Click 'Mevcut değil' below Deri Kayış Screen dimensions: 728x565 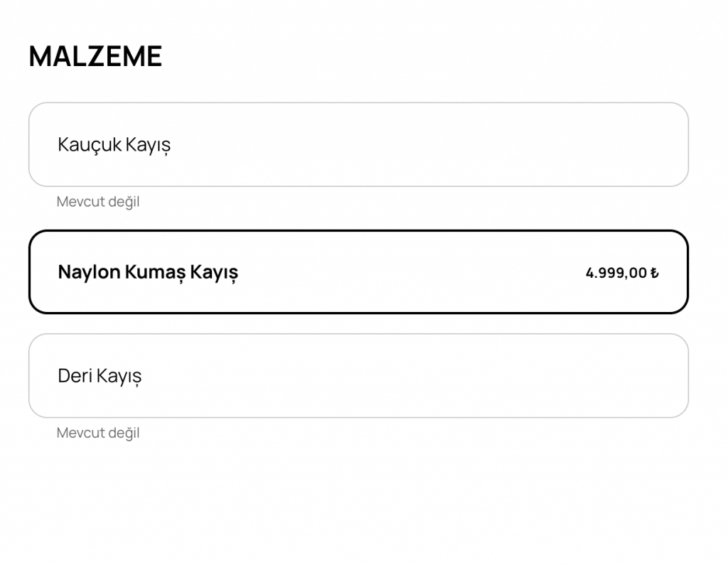pyautogui.click(x=98, y=433)
